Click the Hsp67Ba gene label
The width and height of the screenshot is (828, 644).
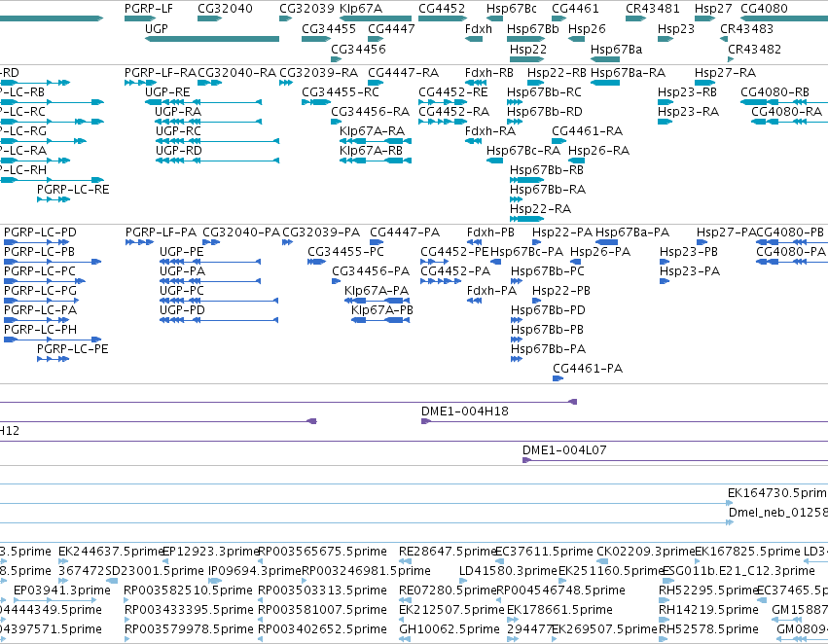click(616, 49)
